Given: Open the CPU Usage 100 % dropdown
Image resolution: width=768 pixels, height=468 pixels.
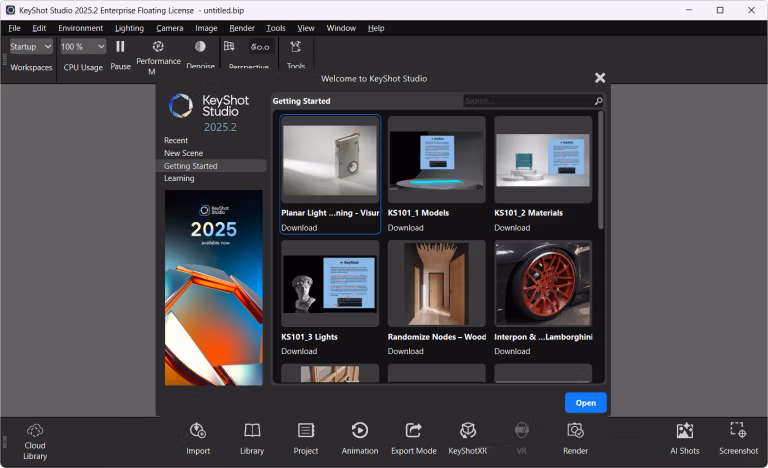Looking at the screenshot, I should point(83,47).
